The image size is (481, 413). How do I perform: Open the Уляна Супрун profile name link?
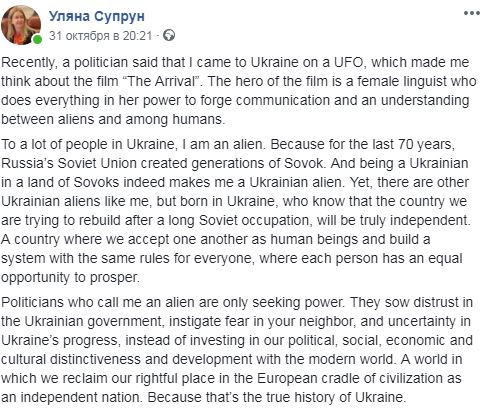click(x=97, y=16)
